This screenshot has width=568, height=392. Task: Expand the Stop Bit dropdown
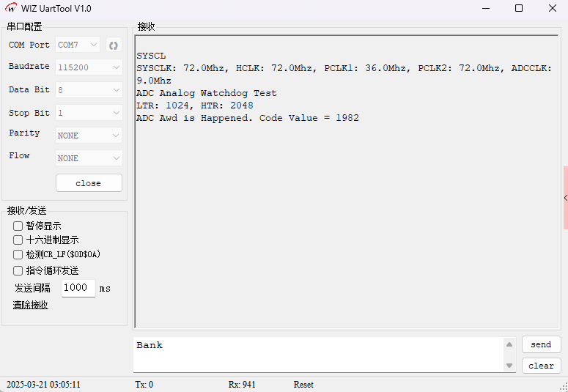point(89,113)
